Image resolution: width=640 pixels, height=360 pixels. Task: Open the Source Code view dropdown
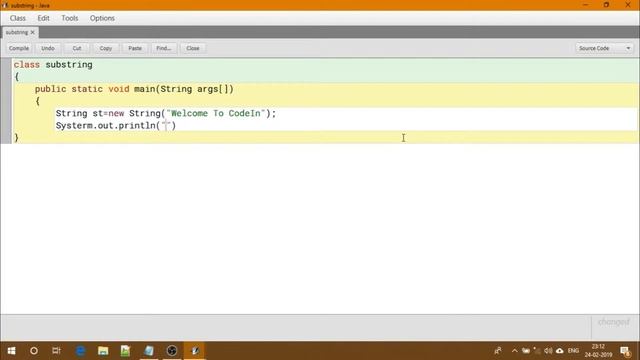point(604,48)
